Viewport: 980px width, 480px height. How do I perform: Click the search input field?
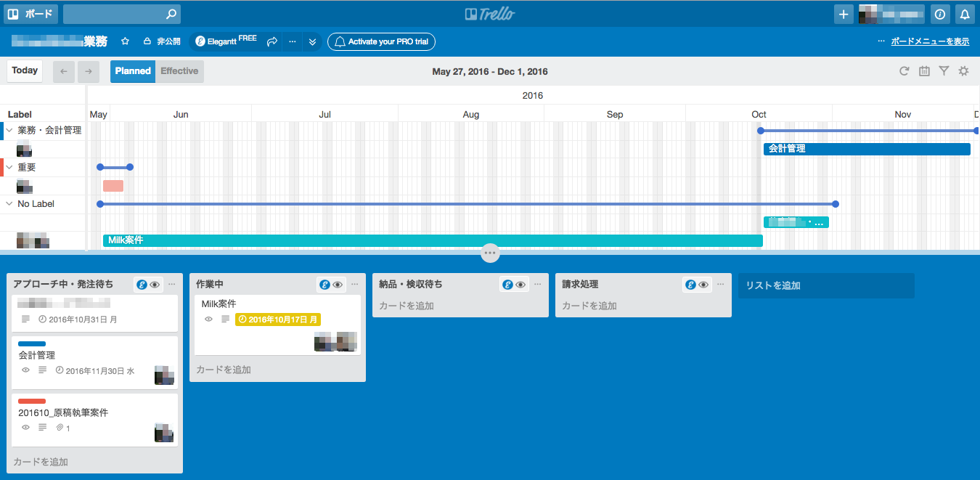click(116, 14)
